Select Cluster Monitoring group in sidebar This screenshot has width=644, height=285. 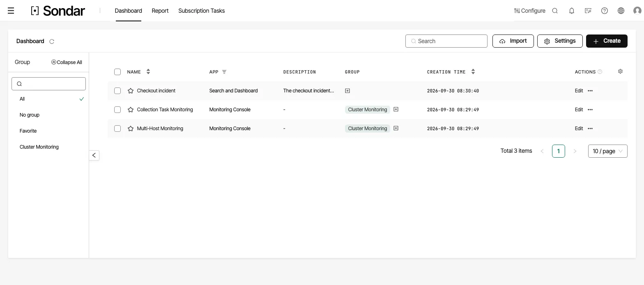pos(48,147)
